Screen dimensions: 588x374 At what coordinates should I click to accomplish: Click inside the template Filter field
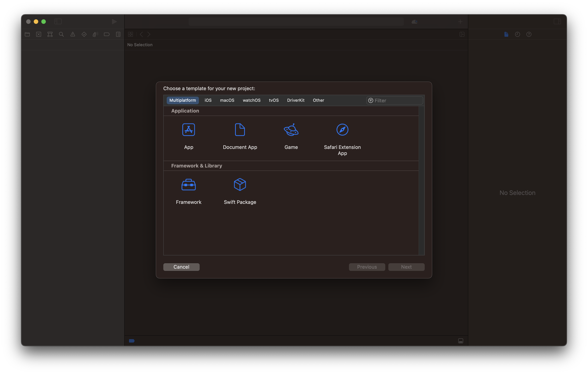click(x=394, y=100)
